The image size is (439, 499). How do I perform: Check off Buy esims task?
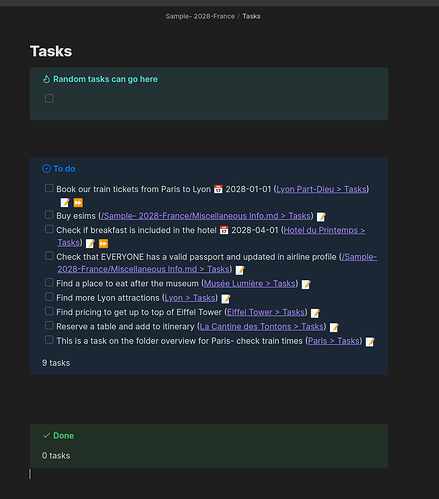(49, 215)
